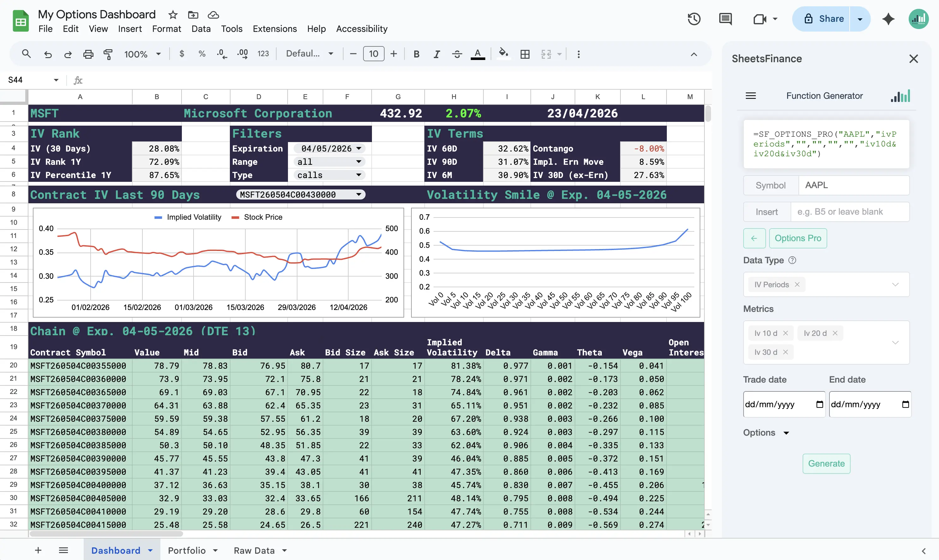
Task: Click the Options Pro button
Action: click(x=798, y=238)
